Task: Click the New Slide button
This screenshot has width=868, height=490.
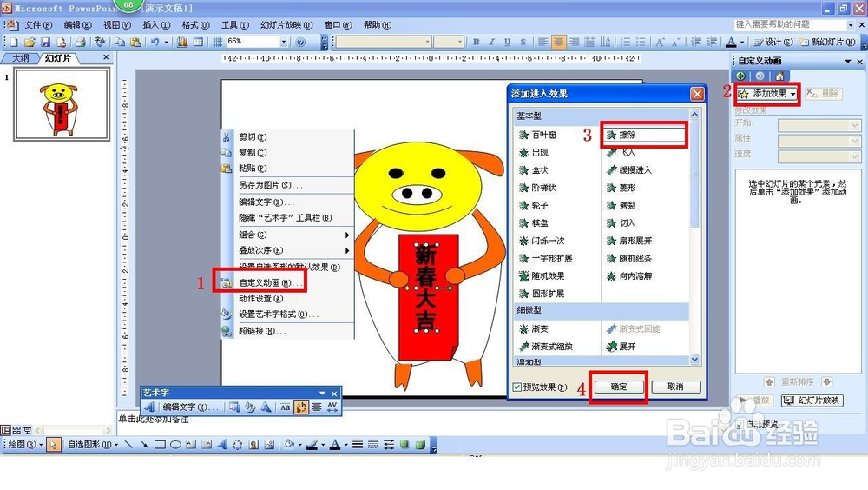Action: [827, 42]
